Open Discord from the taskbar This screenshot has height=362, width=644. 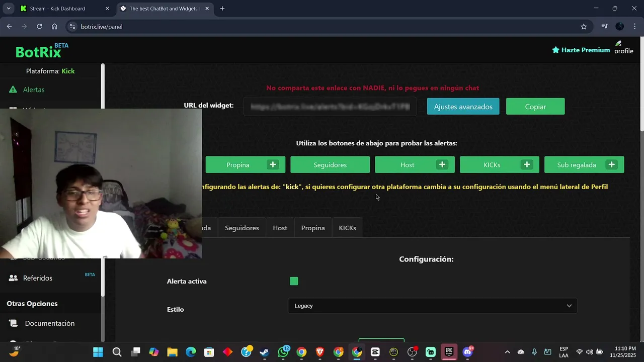click(x=467, y=352)
